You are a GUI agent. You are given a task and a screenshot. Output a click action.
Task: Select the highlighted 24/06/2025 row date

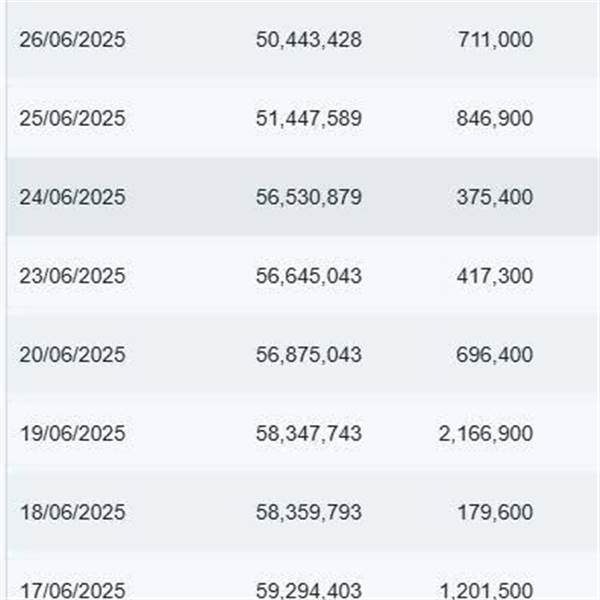tap(72, 197)
